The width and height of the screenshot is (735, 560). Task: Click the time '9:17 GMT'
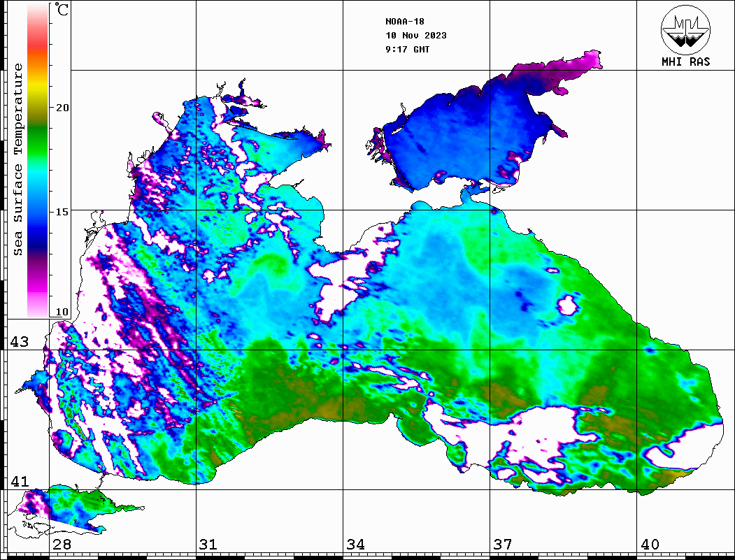[408, 50]
